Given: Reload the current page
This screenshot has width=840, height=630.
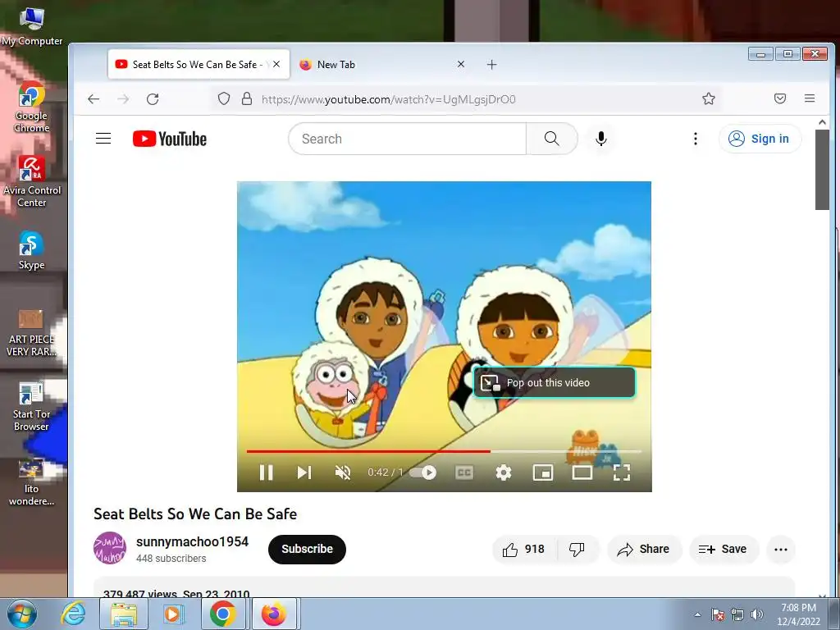Looking at the screenshot, I should [153, 99].
